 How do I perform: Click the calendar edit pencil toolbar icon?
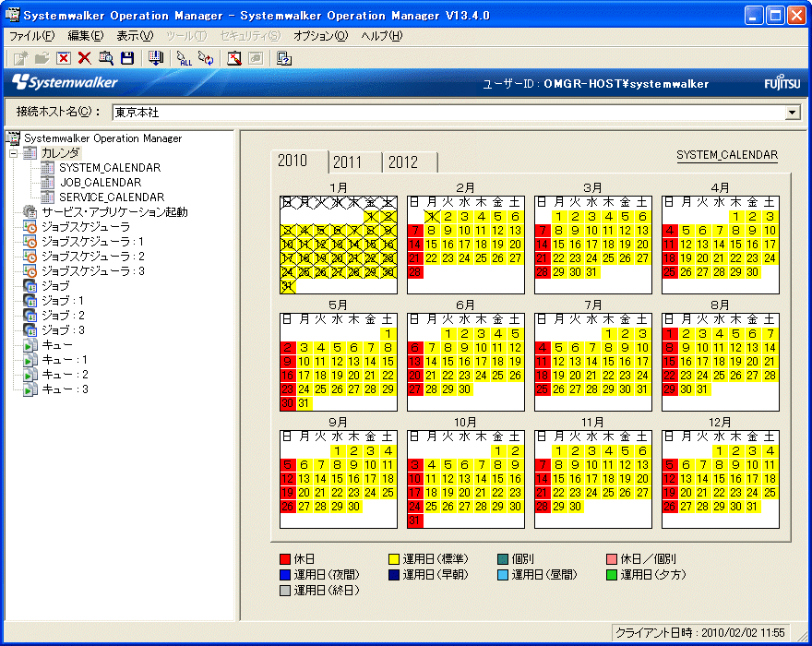(x=234, y=58)
